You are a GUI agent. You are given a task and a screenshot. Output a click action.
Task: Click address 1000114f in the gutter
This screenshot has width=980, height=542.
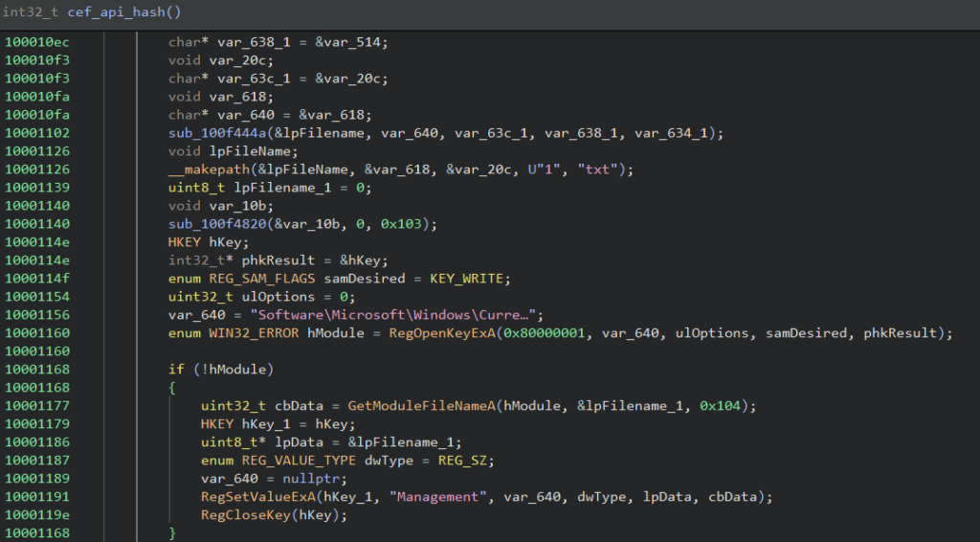[x=37, y=279]
